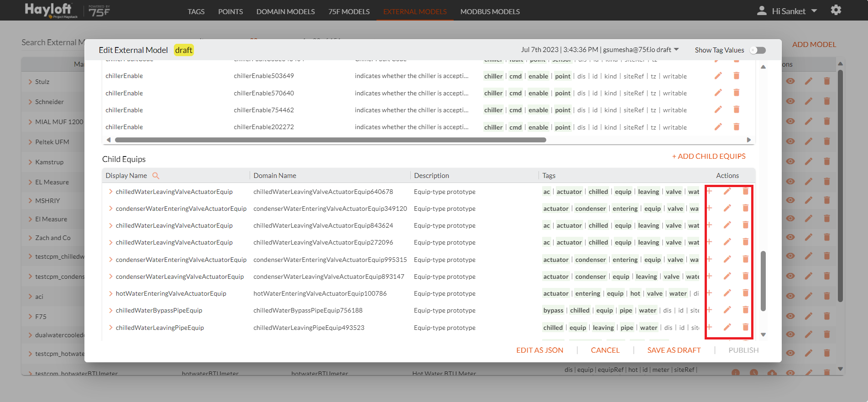This screenshot has width=868, height=402.
Task: Toggle visibility eye for MSHRIY model
Action: pos(790,200)
